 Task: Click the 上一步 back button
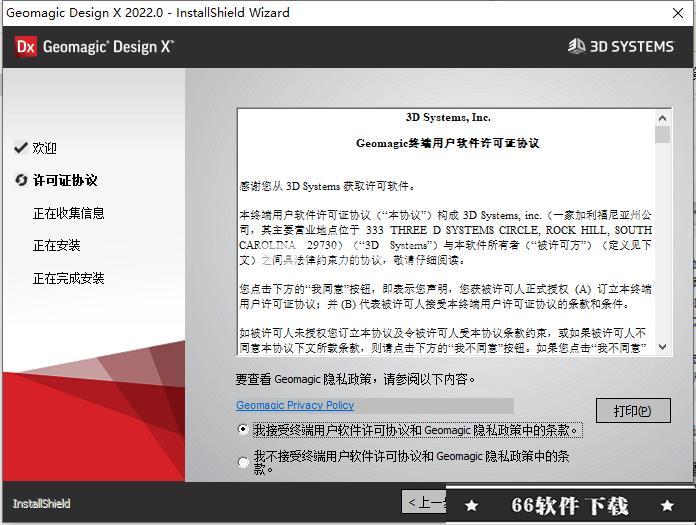click(x=424, y=502)
